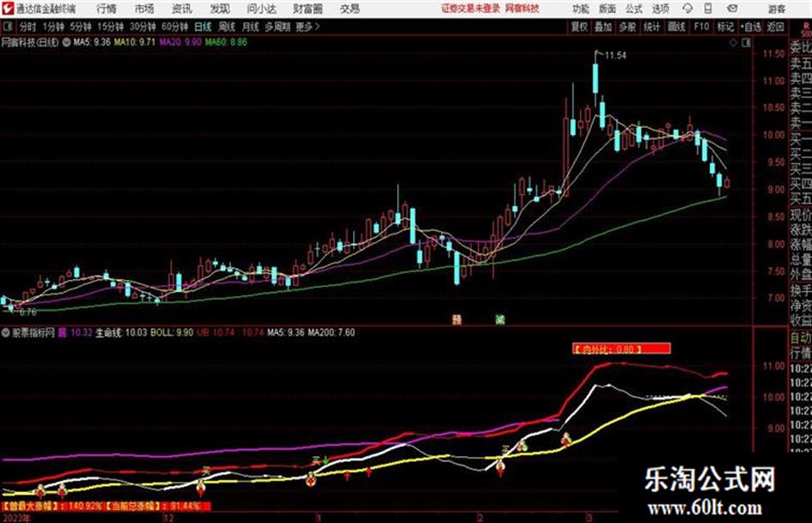Open the 公式 formula menu
The height and width of the screenshot is (523, 812).
pos(634,9)
